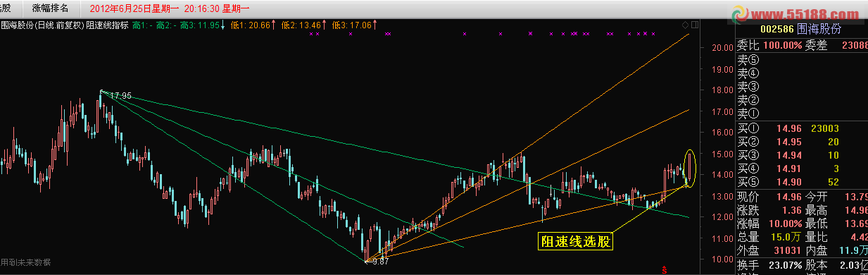Click the split-window icon at chart corner
Image resolution: width=868 pixels, height=275 pixels.
point(695,25)
